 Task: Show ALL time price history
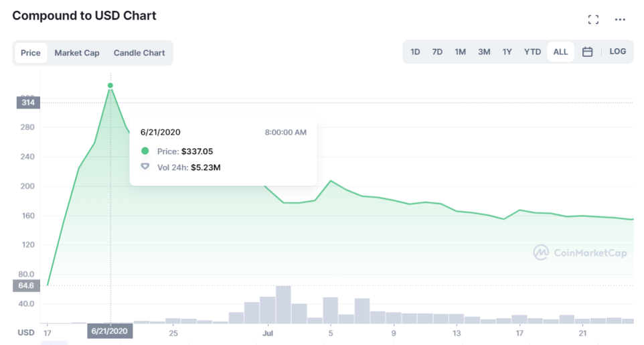click(x=560, y=52)
